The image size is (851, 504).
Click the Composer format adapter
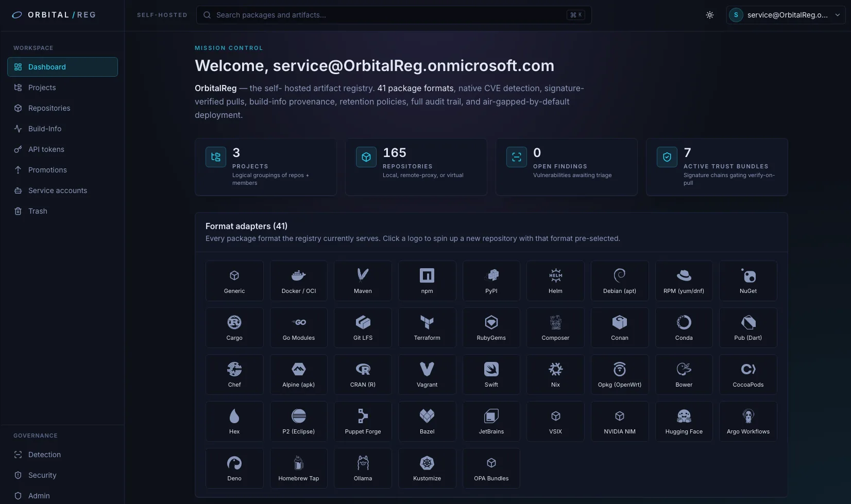[x=555, y=327]
